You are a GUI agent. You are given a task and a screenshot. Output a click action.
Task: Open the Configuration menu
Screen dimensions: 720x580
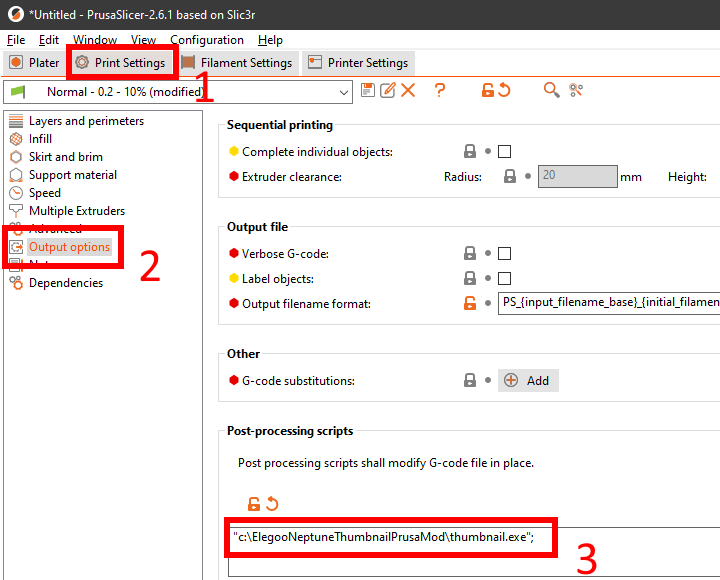(207, 40)
